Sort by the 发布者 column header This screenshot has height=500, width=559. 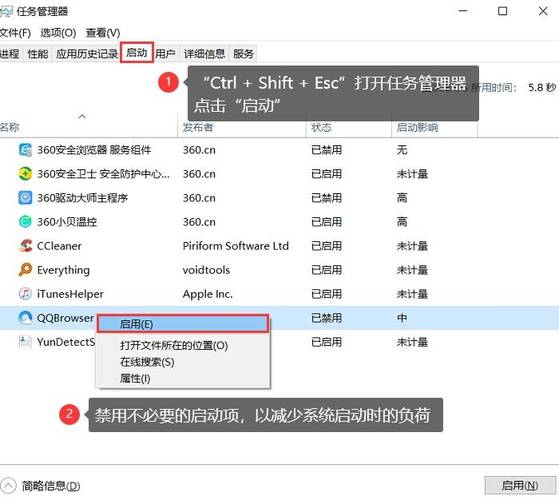[198, 127]
